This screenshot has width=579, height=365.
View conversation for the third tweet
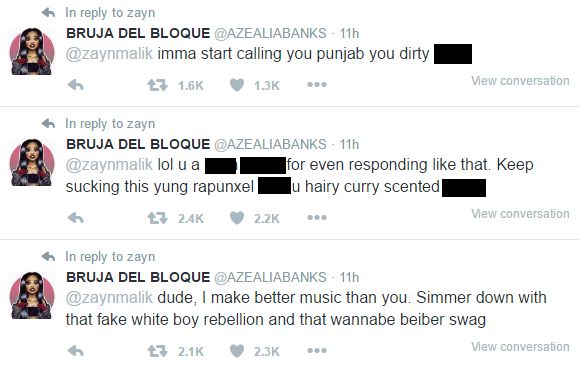tap(520, 347)
